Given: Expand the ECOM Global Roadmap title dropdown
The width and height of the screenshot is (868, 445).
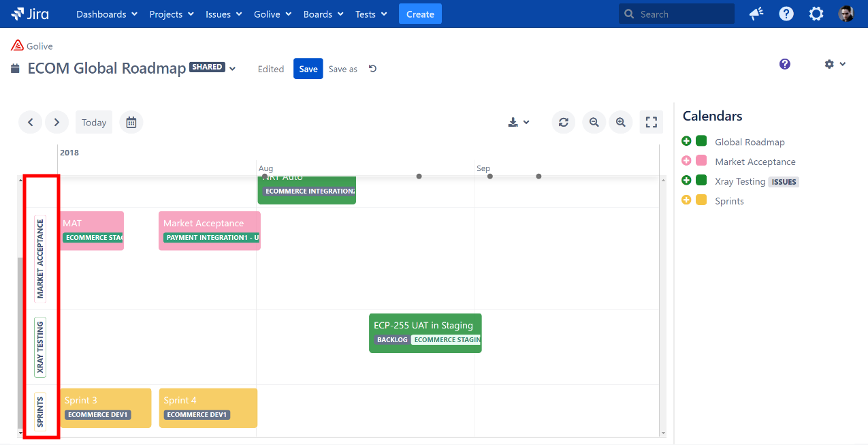Looking at the screenshot, I should click(x=232, y=69).
